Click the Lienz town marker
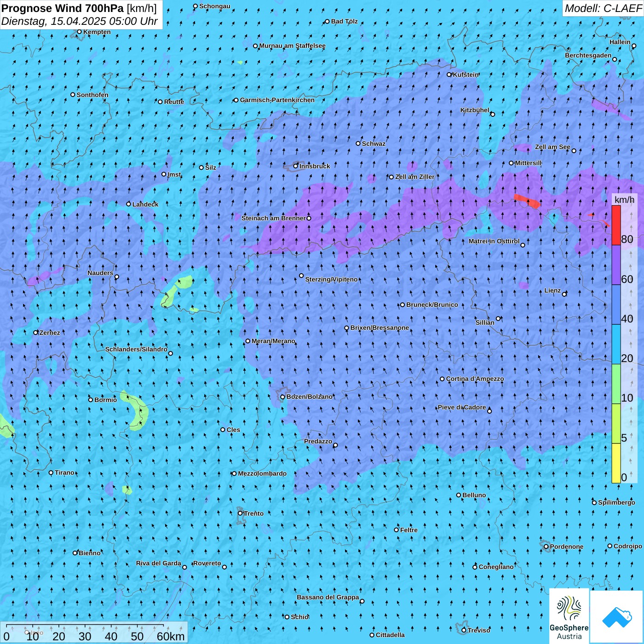Image resolution: width=644 pixels, height=644 pixels. [x=564, y=294]
